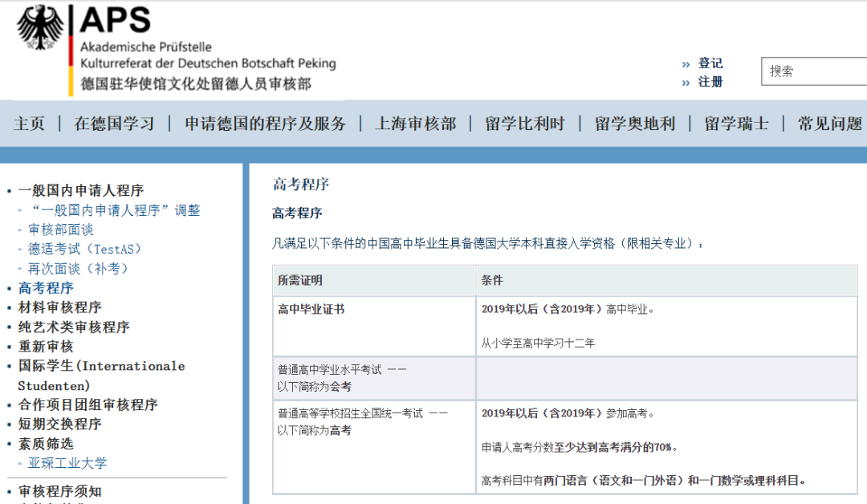Image resolution: width=867 pixels, height=504 pixels.
Task: Open the 德适考试（TestAS） sublink
Action: click(84, 250)
